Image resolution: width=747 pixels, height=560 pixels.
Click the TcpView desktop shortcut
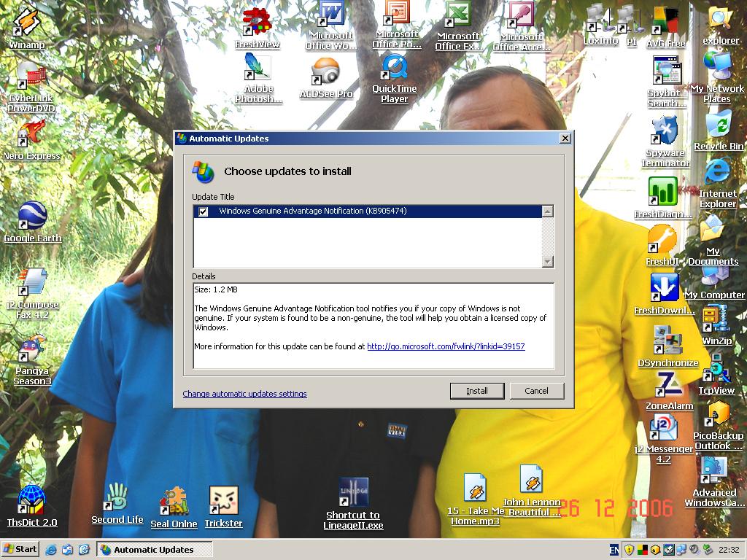716,376
